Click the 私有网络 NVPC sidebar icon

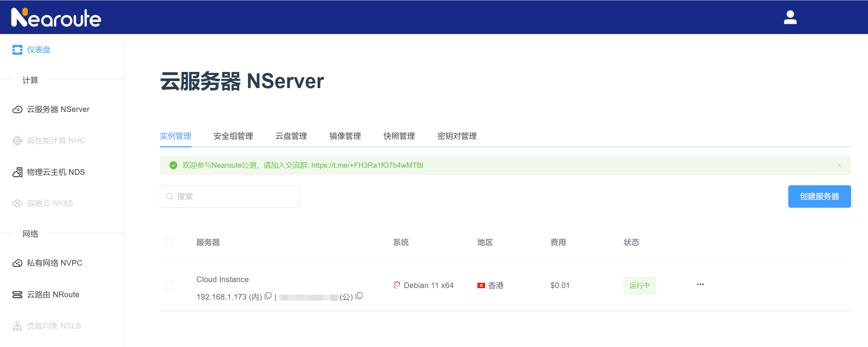click(17, 263)
